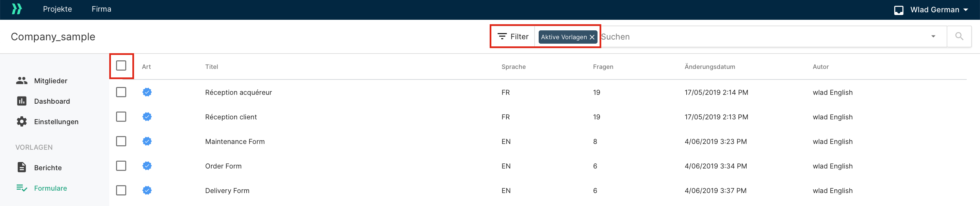
Task: Check the Maintenance Form row checkbox
Action: [121, 141]
